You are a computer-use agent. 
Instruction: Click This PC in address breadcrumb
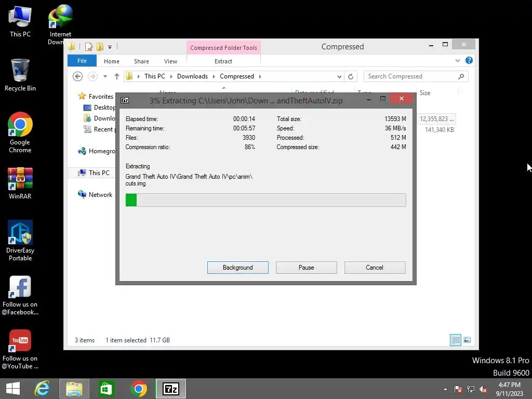[155, 76]
